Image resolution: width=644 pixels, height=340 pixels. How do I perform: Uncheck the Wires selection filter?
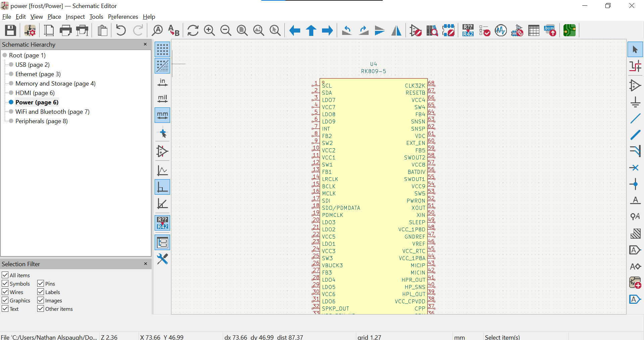pyautogui.click(x=5, y=292)
